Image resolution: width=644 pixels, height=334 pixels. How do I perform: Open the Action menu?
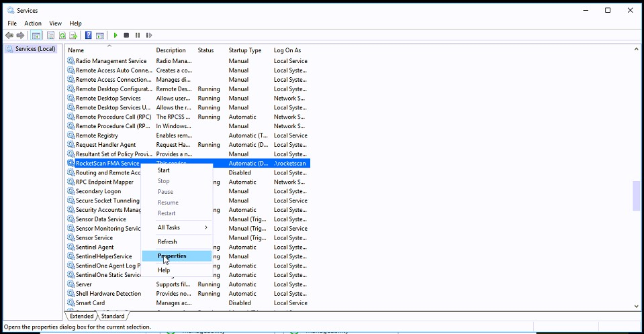33,23
